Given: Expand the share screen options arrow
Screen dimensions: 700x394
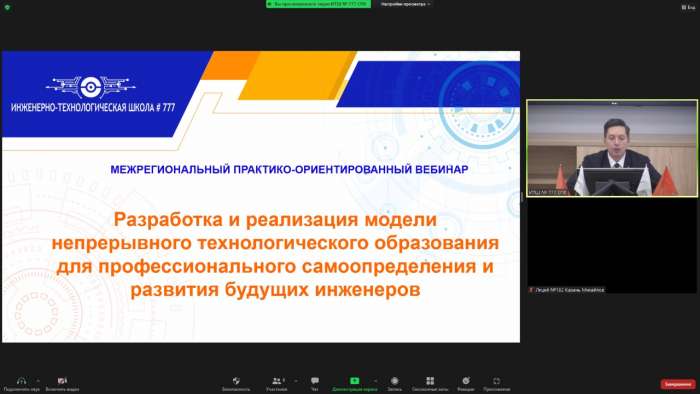Looking at the screenshot, I should 375,381.
